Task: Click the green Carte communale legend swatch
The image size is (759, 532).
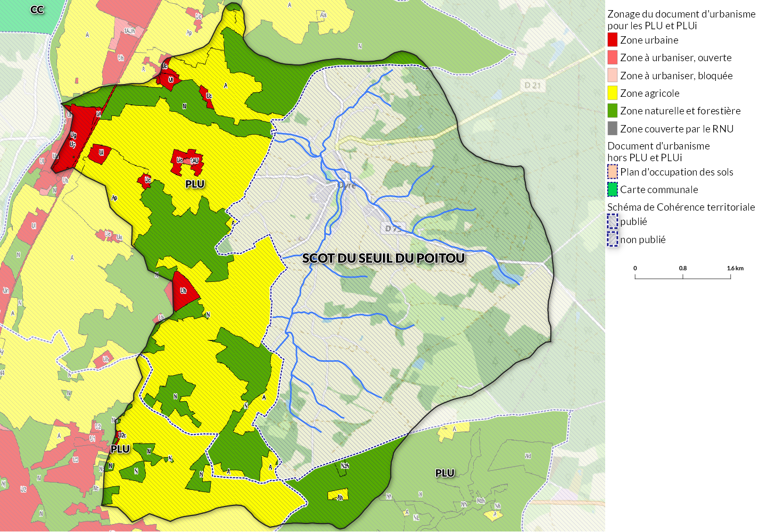Action: (613, 189)
